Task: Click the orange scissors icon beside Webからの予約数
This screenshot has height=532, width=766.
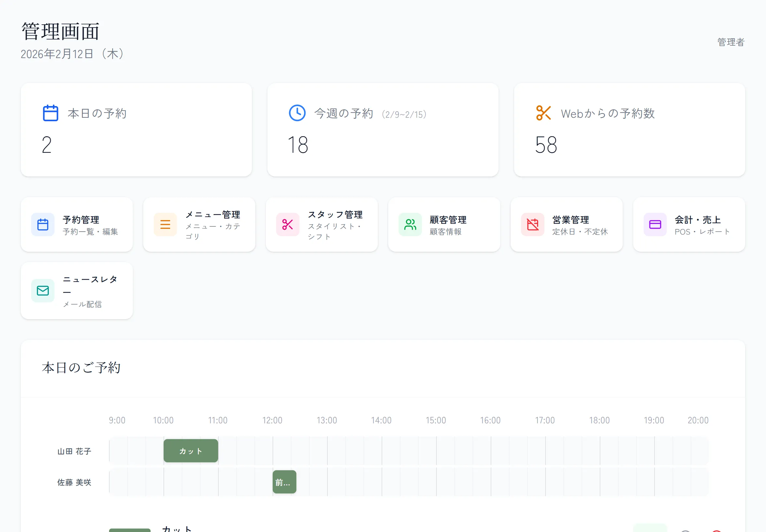Action: (543, 113)
